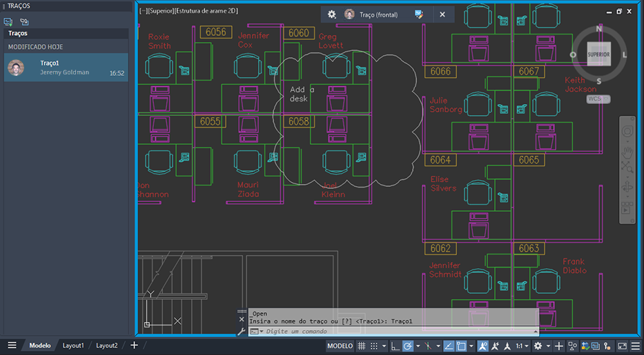The image size is (644, 355).
Task: Close the Traço (frontal) toolbar
Action: point(442,14)
